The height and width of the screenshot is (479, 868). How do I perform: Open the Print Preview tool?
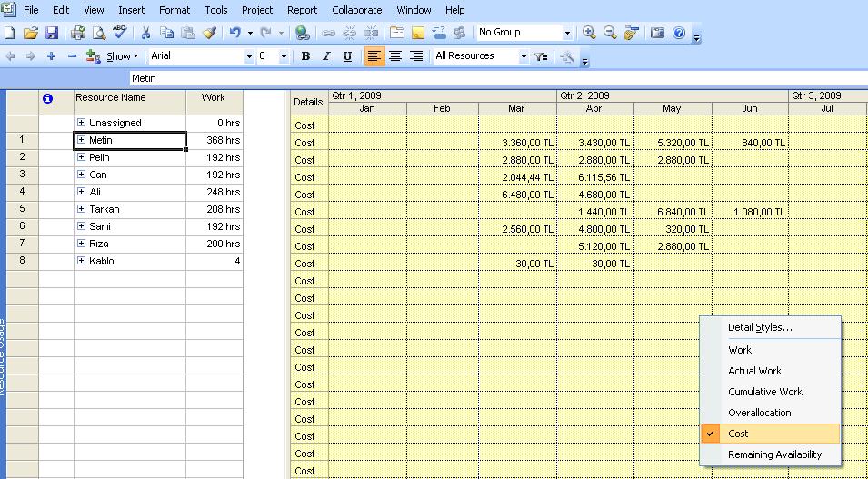(x=98, y=33)
